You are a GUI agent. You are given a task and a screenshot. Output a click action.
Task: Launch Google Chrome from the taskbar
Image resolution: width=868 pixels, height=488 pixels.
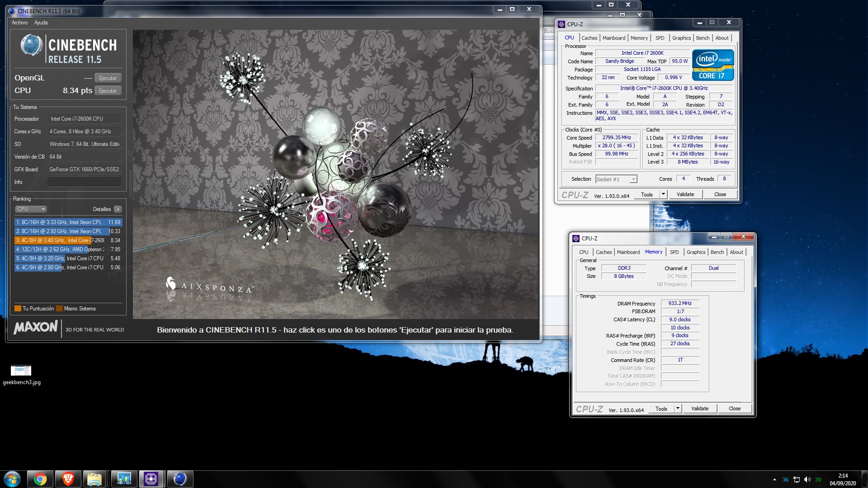pyautogui.click(x=40, y=479)
